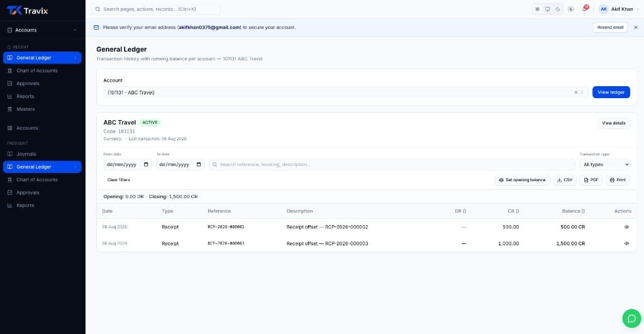Click Set opening balance button
The image size is (644, 334).
(522, 180)
